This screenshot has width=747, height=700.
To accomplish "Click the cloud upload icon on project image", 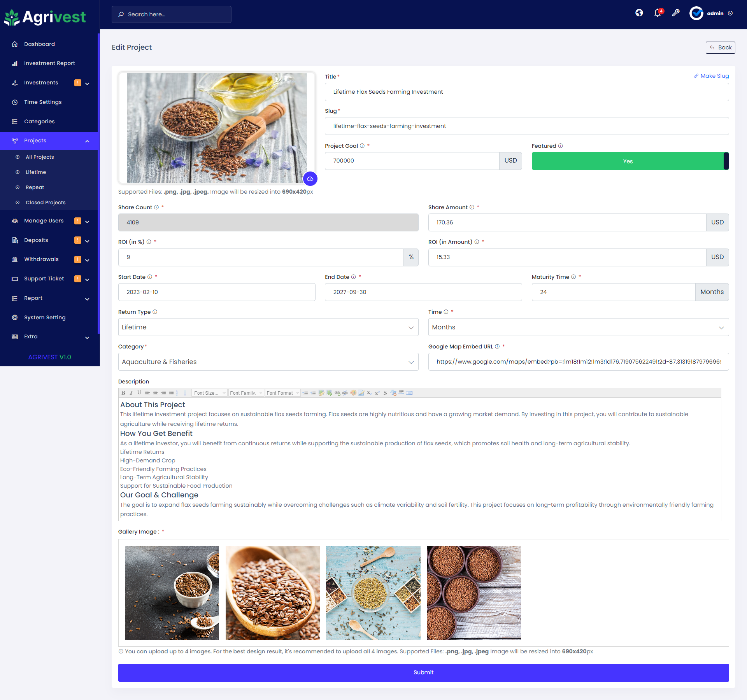I will point(310,179).
